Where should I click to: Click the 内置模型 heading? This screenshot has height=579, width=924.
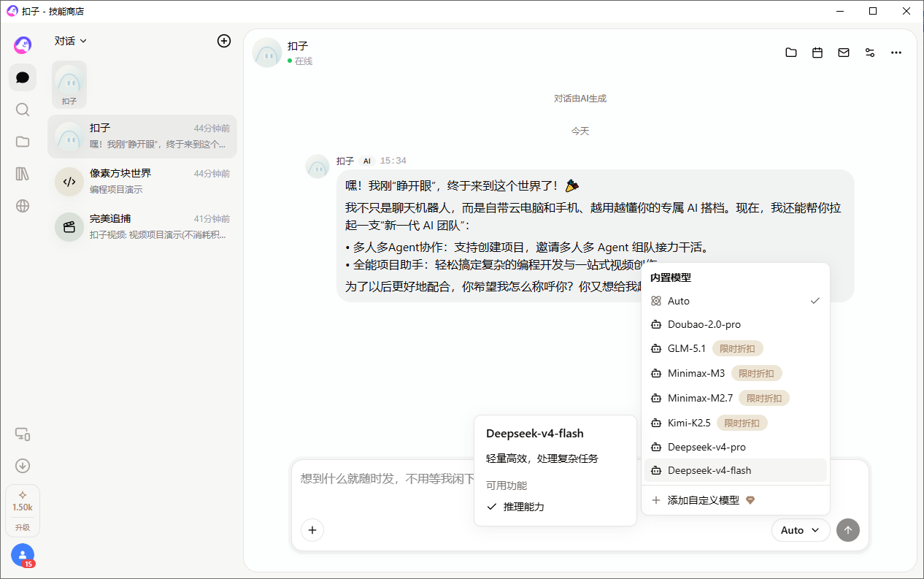[x=671, y=277]
